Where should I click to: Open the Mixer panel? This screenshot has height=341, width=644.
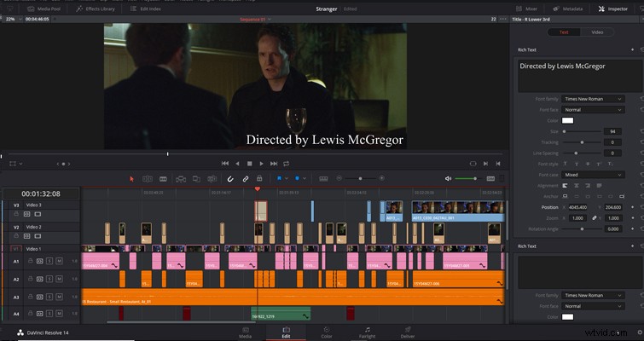pyautogui.click(x=526, y=9)
